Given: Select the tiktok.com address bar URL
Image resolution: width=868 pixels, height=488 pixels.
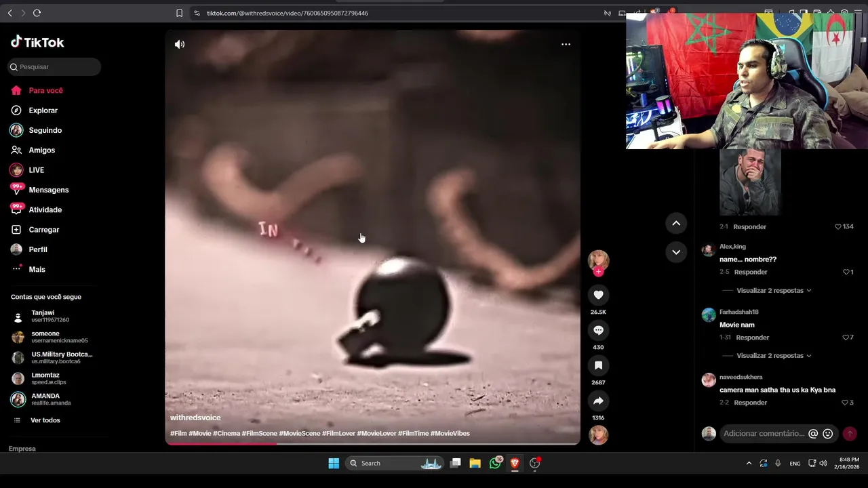Looking at the screenshot, I should tap(288, 13).
